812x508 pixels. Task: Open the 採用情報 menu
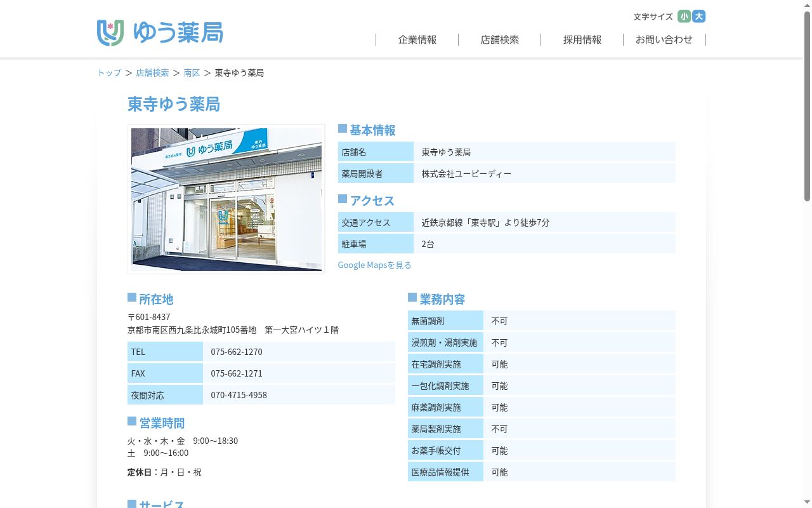582,39
